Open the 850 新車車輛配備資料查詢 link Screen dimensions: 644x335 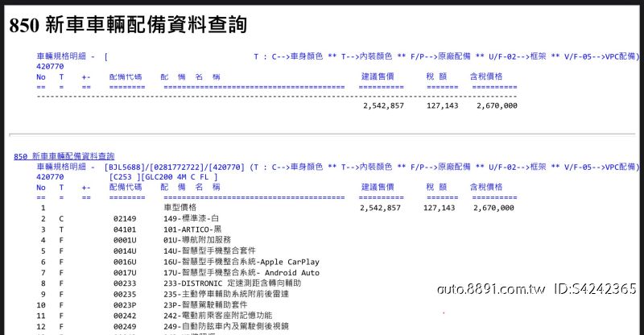click(x=64, y=156)
